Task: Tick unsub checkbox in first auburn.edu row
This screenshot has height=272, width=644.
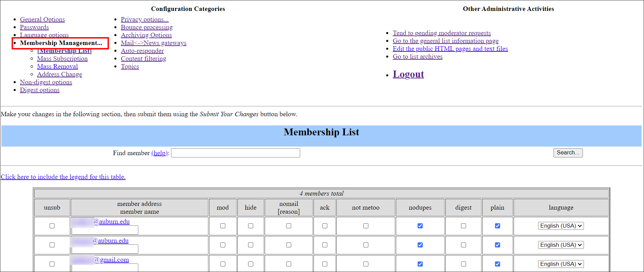Action: (x=52, y=226)
